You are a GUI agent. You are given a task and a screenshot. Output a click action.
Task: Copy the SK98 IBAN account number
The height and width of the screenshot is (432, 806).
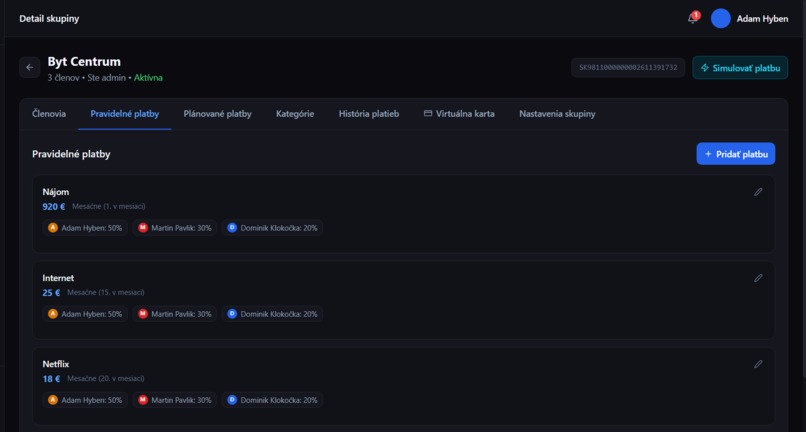(x=628, y=67)
